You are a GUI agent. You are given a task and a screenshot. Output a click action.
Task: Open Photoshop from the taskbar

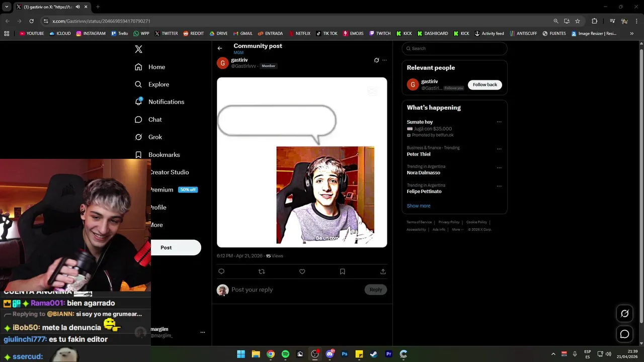pyautogui.click(x=345, y=354)
